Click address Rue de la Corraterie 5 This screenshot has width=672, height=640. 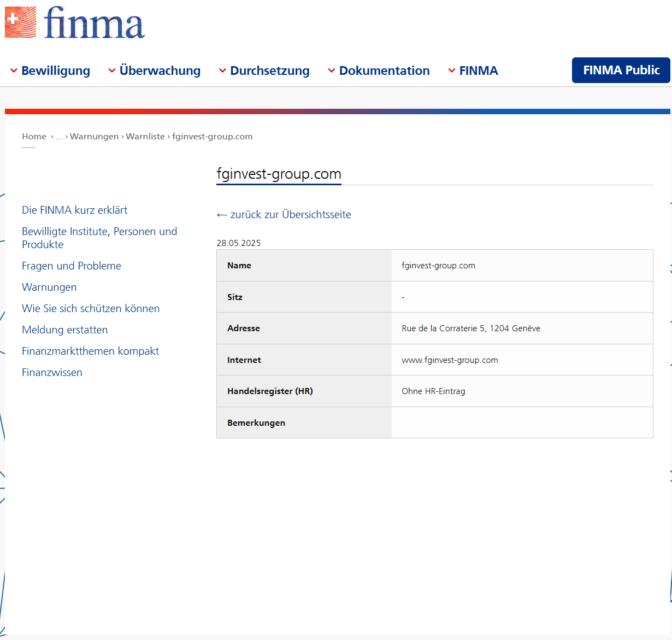tap(471, 328)
